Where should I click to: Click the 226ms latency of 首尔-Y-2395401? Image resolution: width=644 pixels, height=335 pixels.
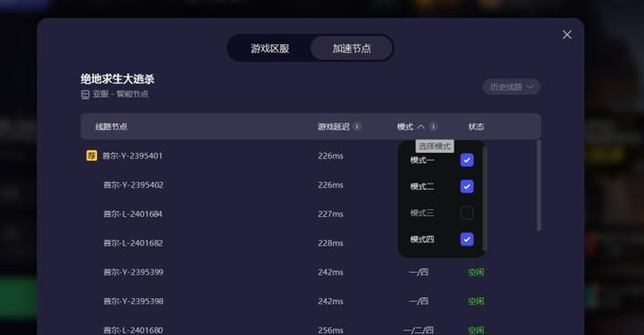(330, 156)
